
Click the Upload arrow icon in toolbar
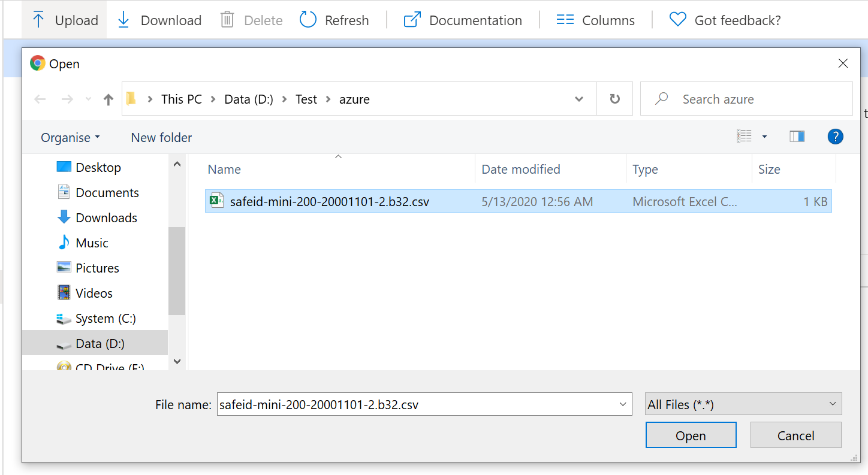pyautogui.click(x=38, y=20)
